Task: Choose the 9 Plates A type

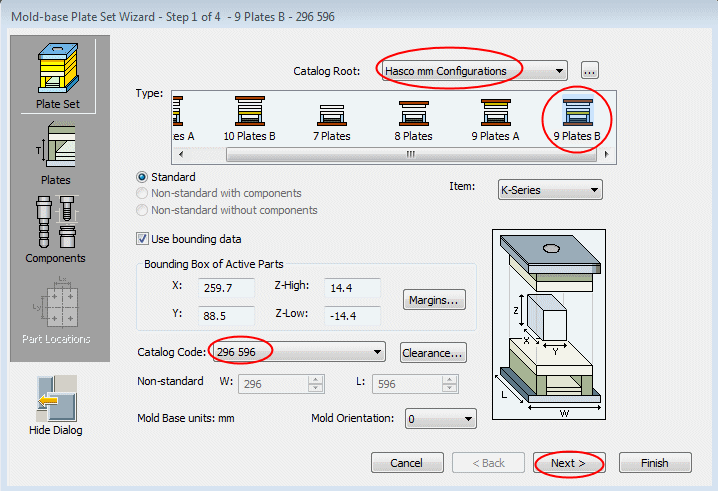Action: coord(496,118)
